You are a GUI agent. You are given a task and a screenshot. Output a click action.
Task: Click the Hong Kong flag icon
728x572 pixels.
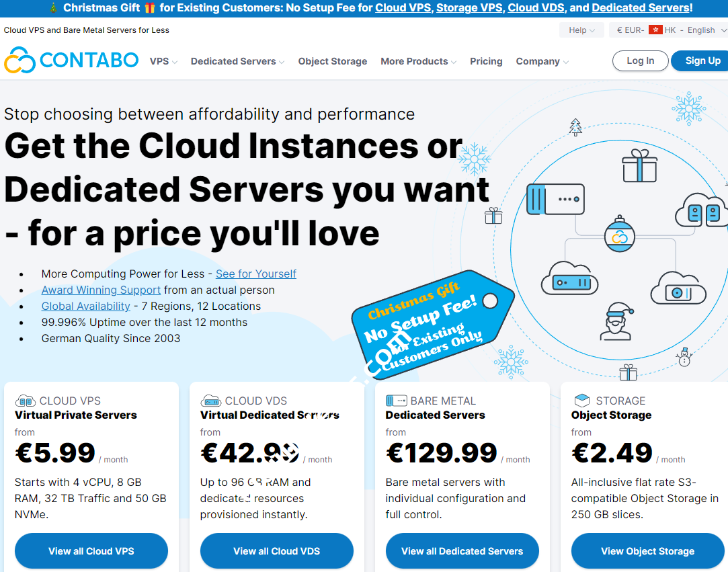coord(655,30)
